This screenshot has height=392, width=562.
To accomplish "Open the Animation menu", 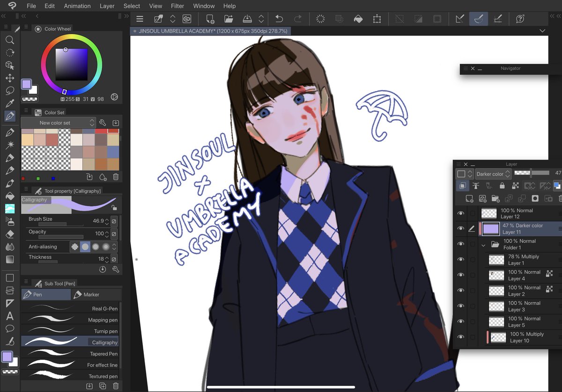I will (77, 6).
